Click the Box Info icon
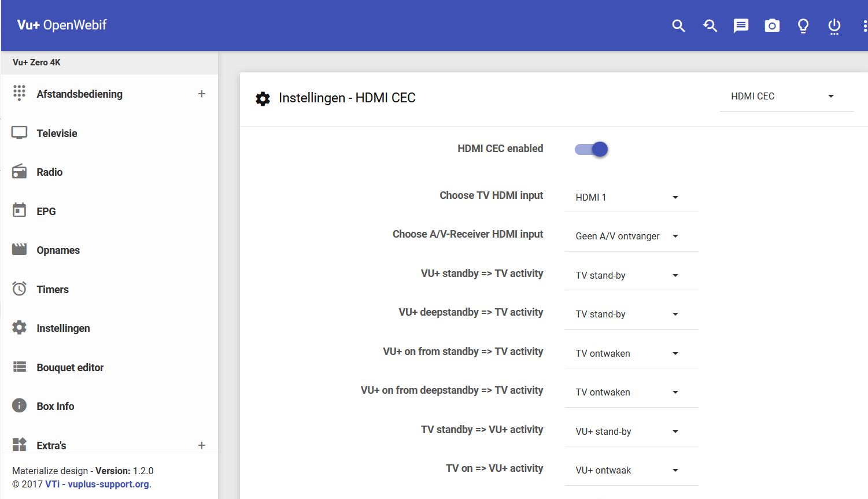The height and width of the screenshot is (499, 868). 19,405
